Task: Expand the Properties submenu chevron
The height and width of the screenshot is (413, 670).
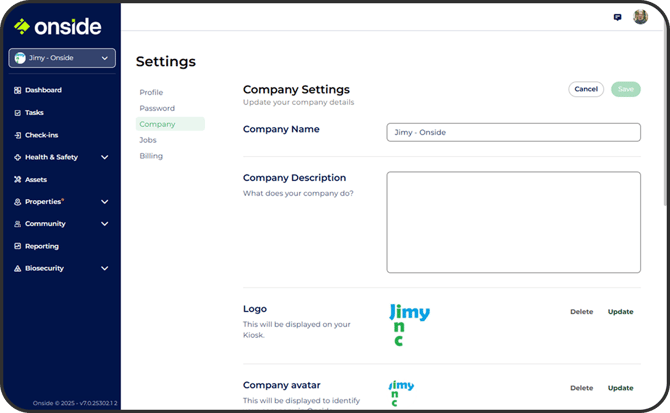Action: pyautogui.click(x=104, y=202)
